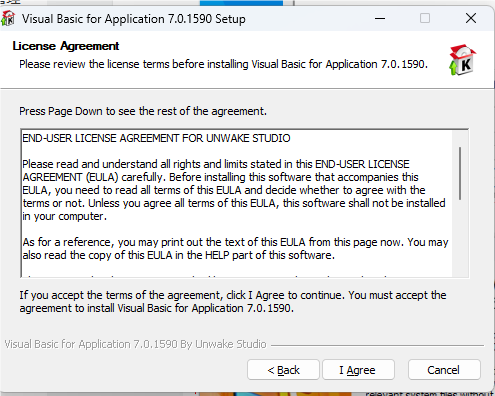Click paragraph starting 'Please read and understand'
The width and height of the screenshot is (495, 396).
[x=234, y=190]
